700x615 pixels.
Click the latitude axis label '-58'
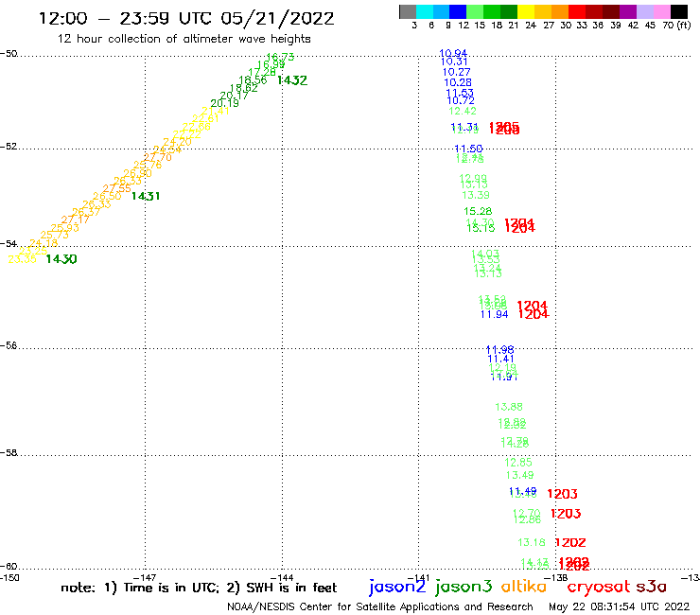[9, 452]
